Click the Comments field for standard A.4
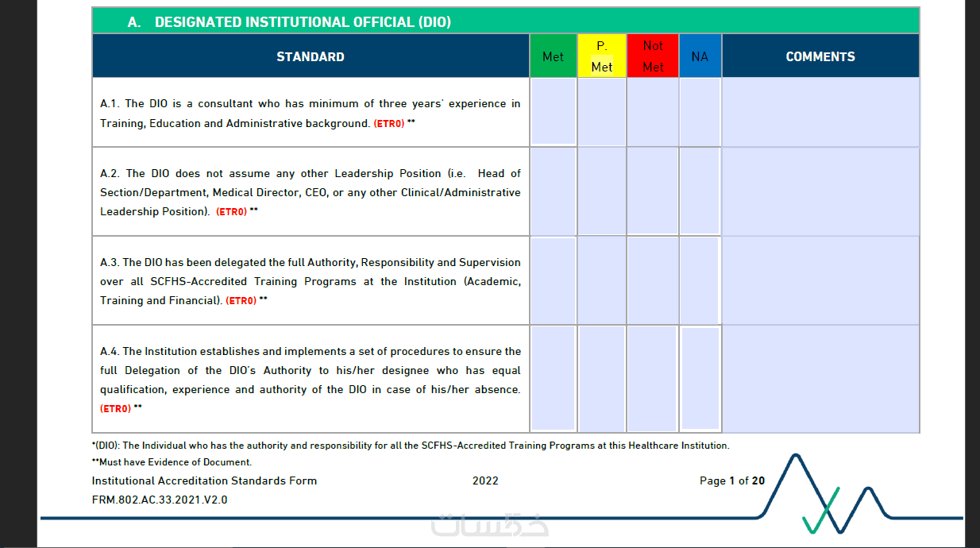Viewport: 980px width, 548px height. tap(821, 379)
